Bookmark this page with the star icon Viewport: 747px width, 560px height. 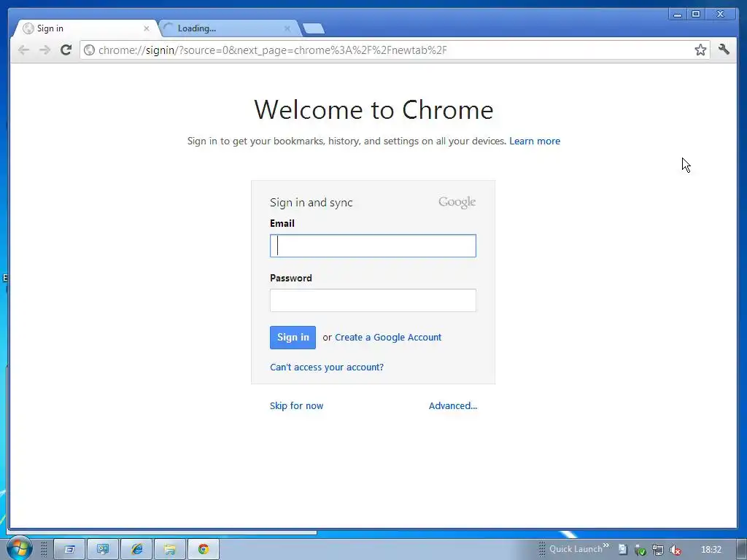[700, 50]
